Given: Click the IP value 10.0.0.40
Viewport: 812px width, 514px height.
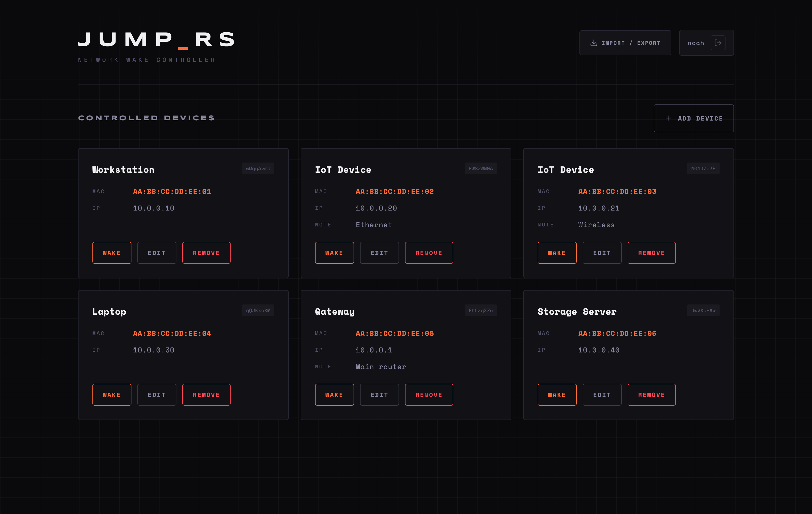Looking at the screenshot, I should 599,350.
